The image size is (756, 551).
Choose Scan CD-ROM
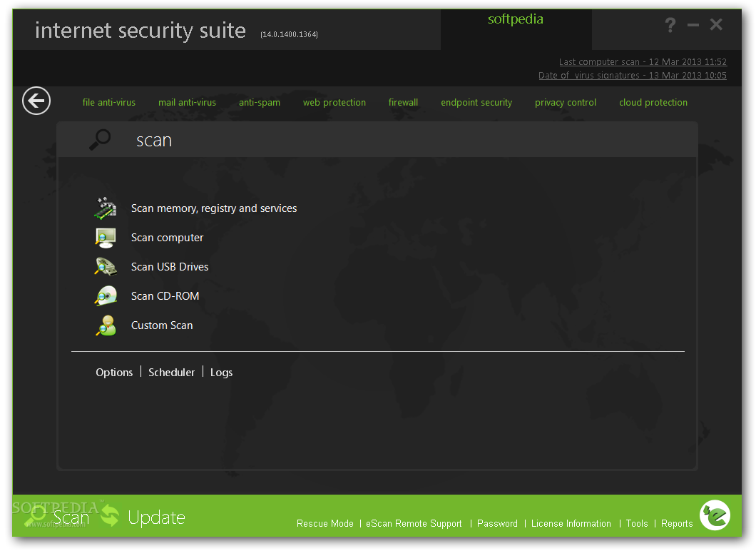pos(165,295)
